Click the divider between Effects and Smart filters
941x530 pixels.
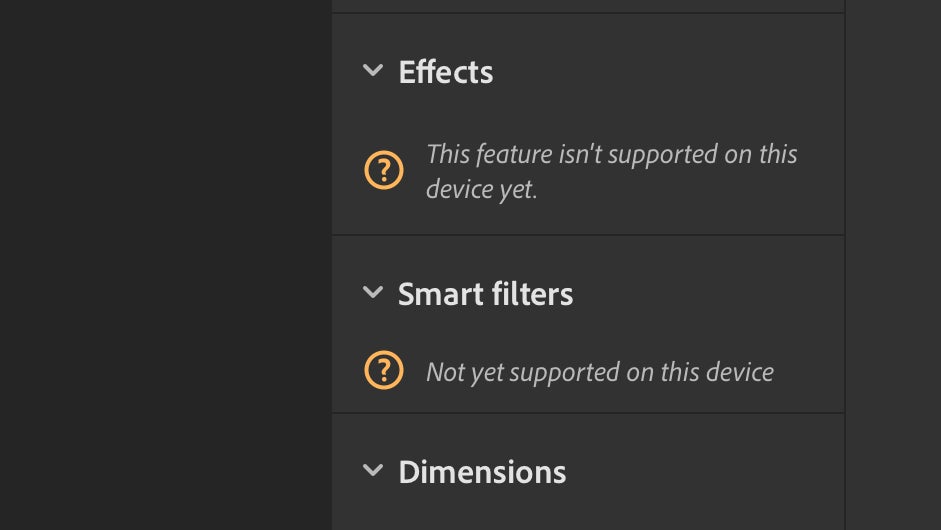(x=588, y=235)
